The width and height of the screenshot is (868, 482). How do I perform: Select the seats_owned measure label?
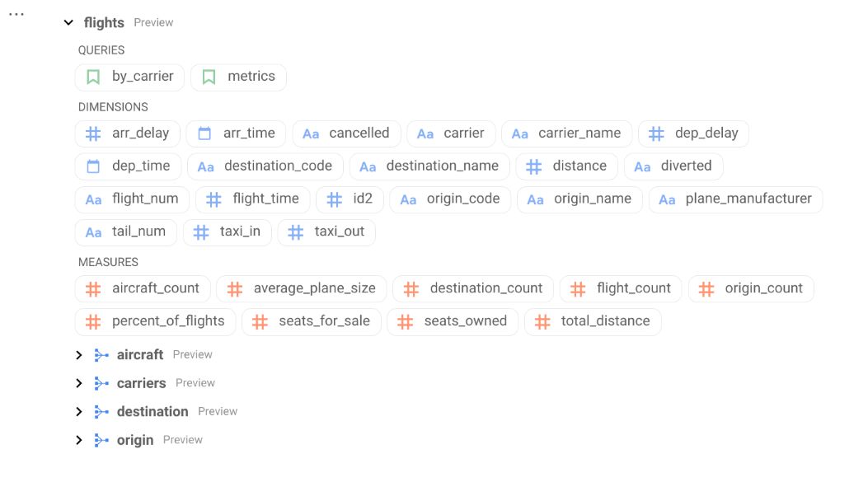pos(466,321)
